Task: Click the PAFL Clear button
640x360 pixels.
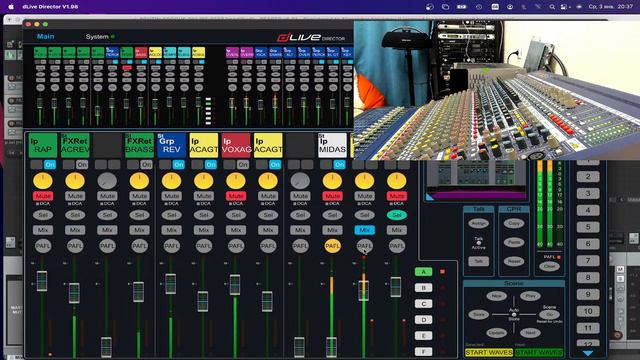Action: coord(549,266)
